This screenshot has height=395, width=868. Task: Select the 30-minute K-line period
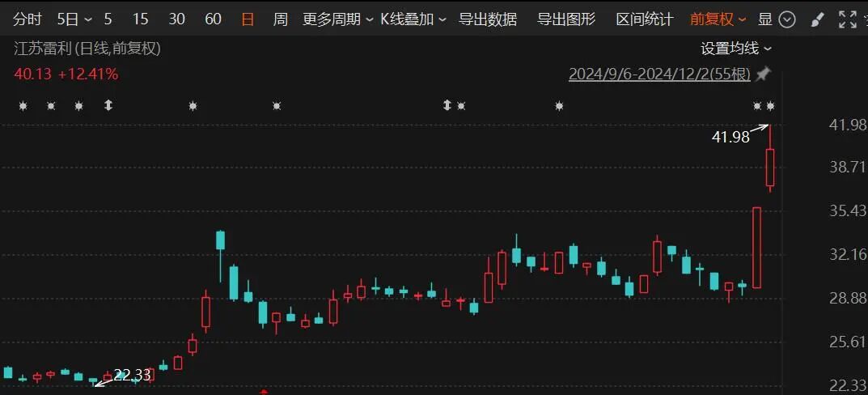click(x=176, y=20)
